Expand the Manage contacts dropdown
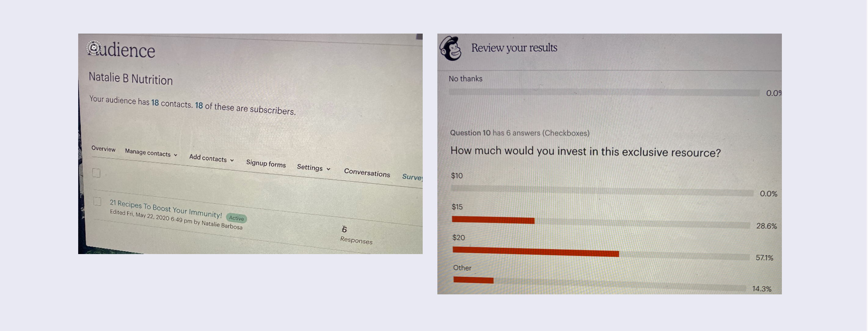Viewport: 868px width, 331px height. click(151, 153)
